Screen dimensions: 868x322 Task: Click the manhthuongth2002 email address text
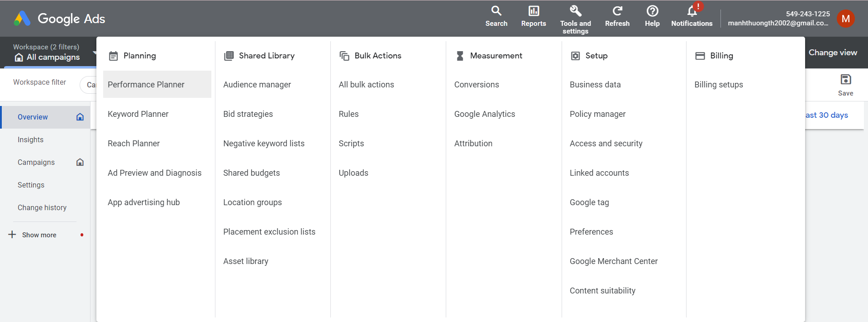point(778,23)
